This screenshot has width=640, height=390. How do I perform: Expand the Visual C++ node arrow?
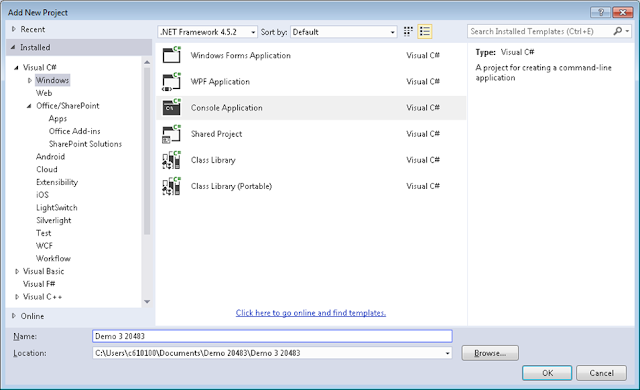click(x=17, y=297)
